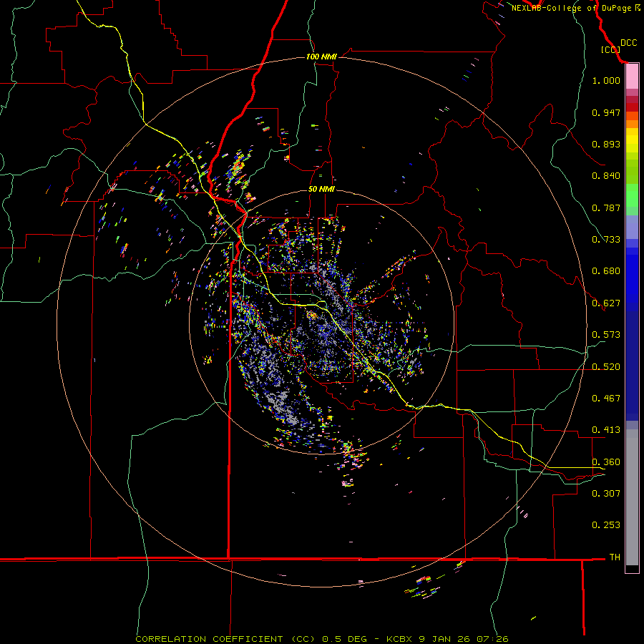This screenshot has width=644, height=644.
Task: Select the 0.360 scale value
Action: click(x=606, y=462)
